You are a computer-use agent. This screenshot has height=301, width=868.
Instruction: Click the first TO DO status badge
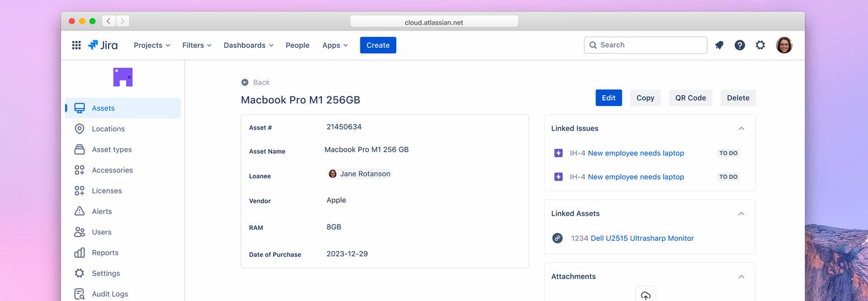pos(729,153)
